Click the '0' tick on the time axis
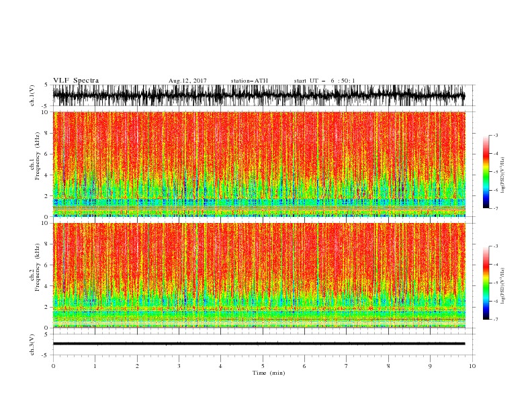Viewport: 532px width, 411px height. pyautogui.click(x=53, y=366)
